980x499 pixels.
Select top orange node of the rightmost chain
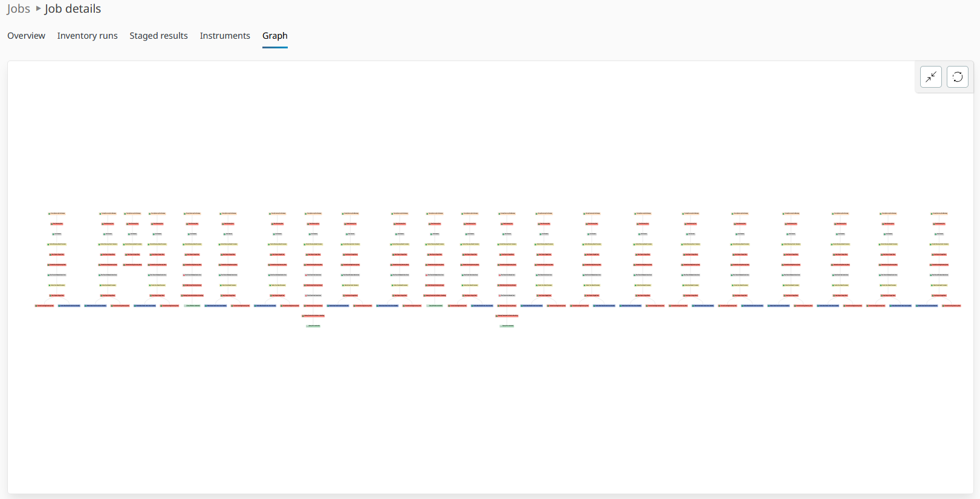click(x=939, y=214)
